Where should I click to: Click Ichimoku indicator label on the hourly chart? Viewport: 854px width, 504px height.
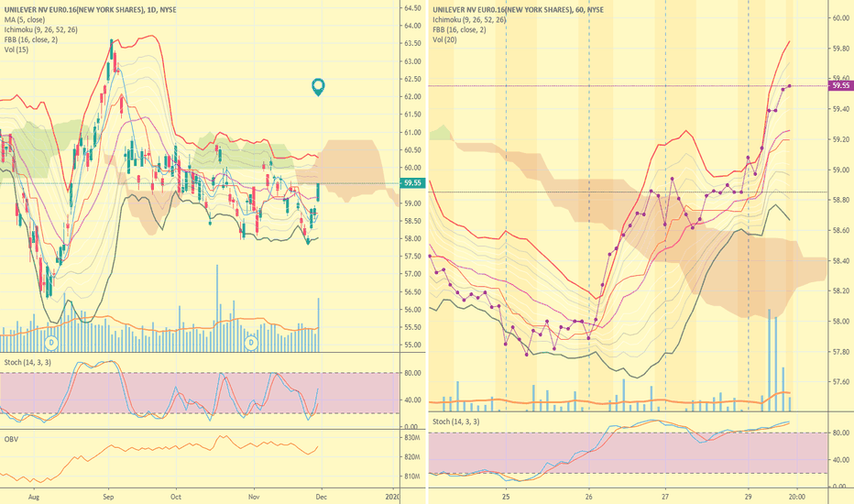pyautogui.click(x=469, y=19)
